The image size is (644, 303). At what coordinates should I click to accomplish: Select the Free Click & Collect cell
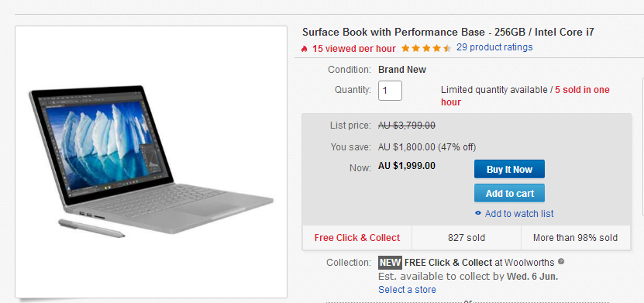(x=357, y=238)
